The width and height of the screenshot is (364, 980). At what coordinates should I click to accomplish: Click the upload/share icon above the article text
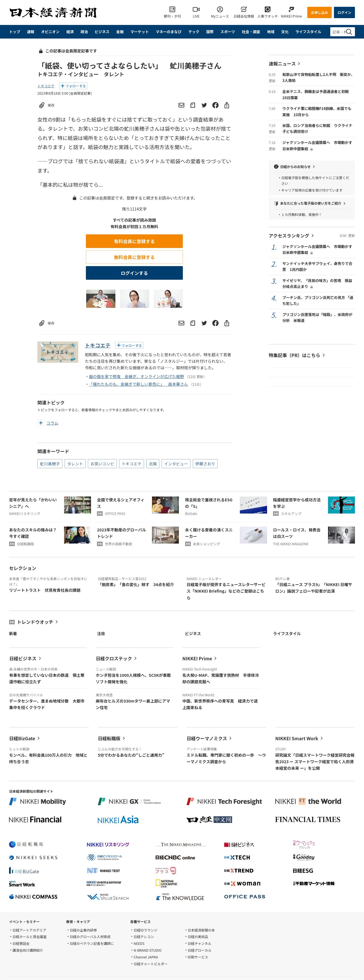click(227, 105)
